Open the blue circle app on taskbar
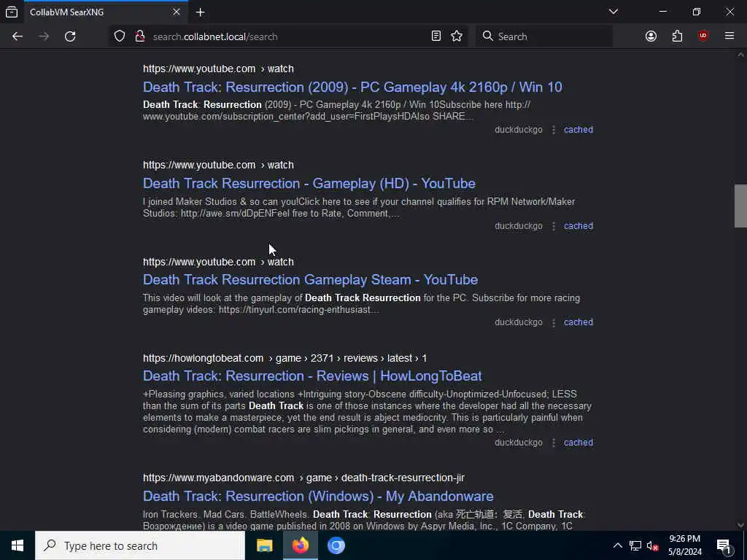The width and height of the screenshot is (747, 560). [336, 545]
